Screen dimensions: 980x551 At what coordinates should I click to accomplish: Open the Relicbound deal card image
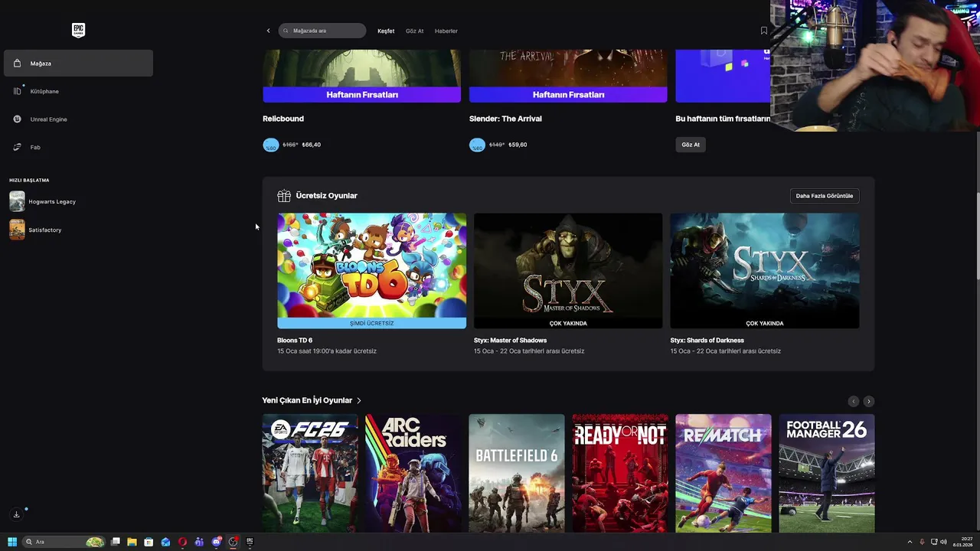click(x=361, y=76)
